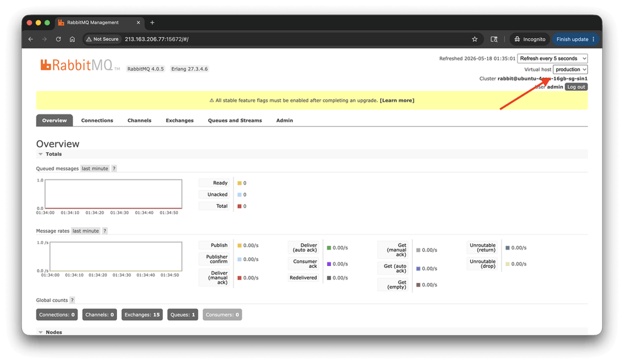
Task: Click the Message rates chart
Action: click(x=116, y=256)
